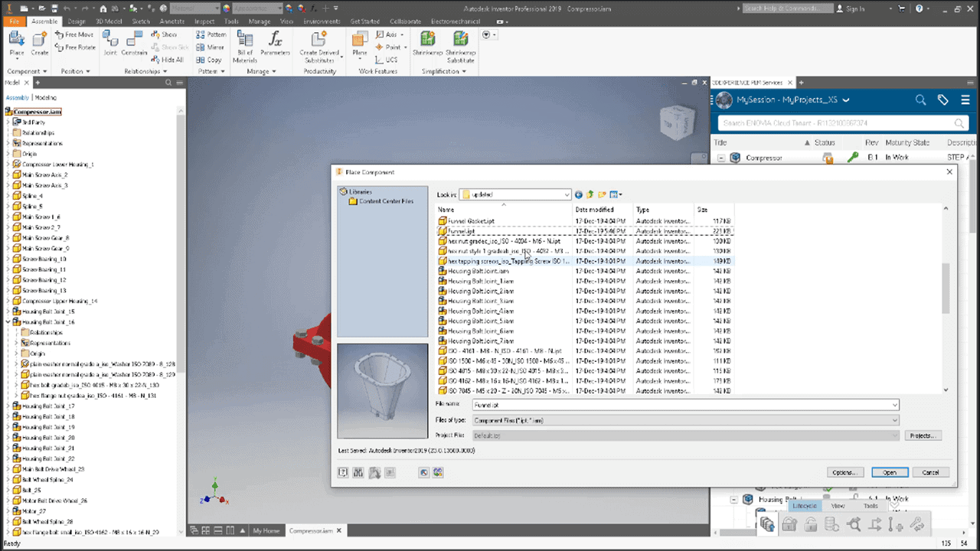
Task: Choose the Joint relationship tool
Action: [x=111, y=44]
